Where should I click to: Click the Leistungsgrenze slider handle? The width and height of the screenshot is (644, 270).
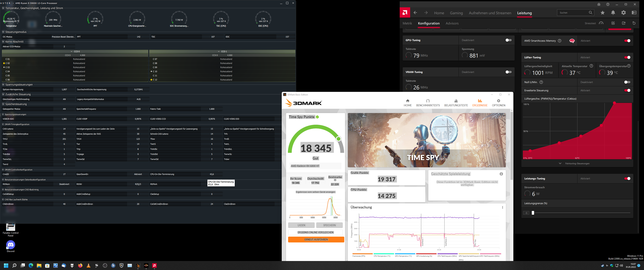point(533,213)
